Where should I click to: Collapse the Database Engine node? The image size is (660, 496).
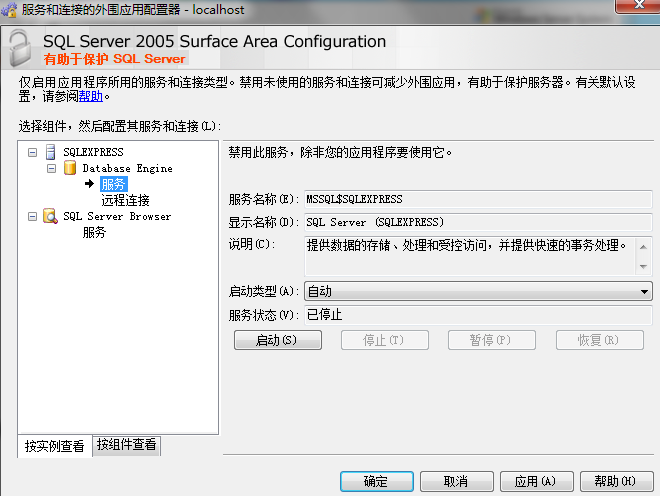(51, 168)
